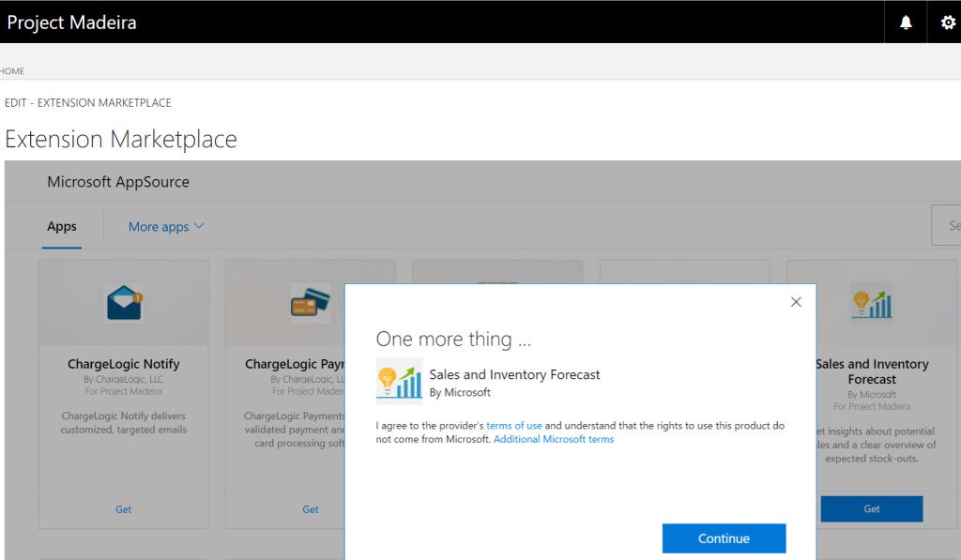Click the 'By Microsoft' text in dialog
Viewport: 961px width, 560px height.
[x=460, y=392]
